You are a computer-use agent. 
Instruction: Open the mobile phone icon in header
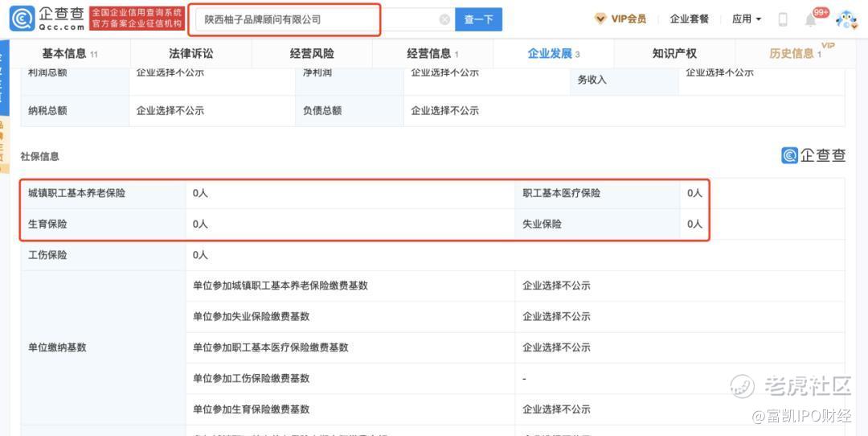[x=783, y=19]
